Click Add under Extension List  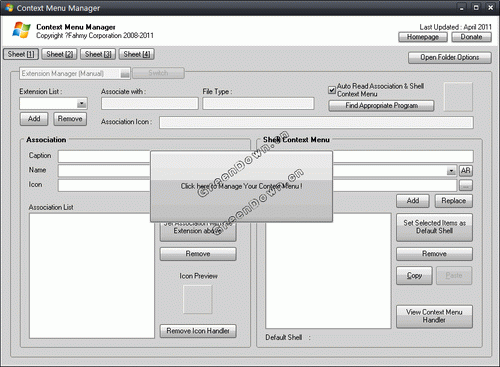[34, 119]
